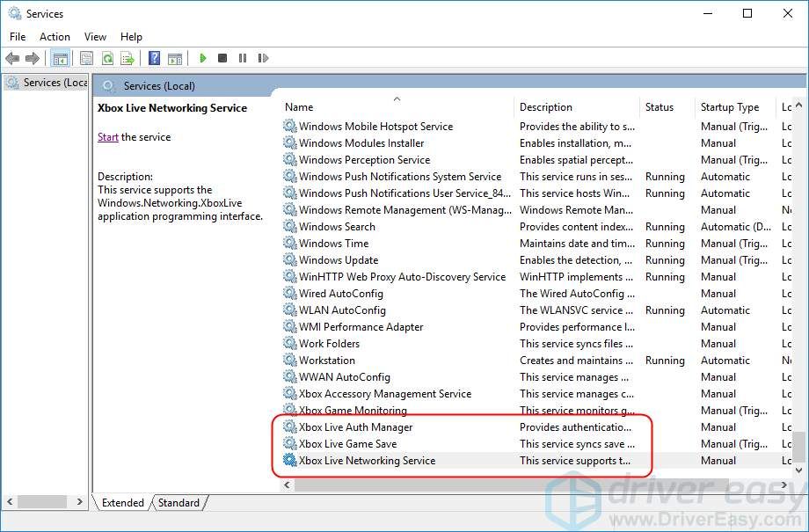Viewport: 809px width, 532px height.
Task: Open the Action menu
Action: pos(55,37)
